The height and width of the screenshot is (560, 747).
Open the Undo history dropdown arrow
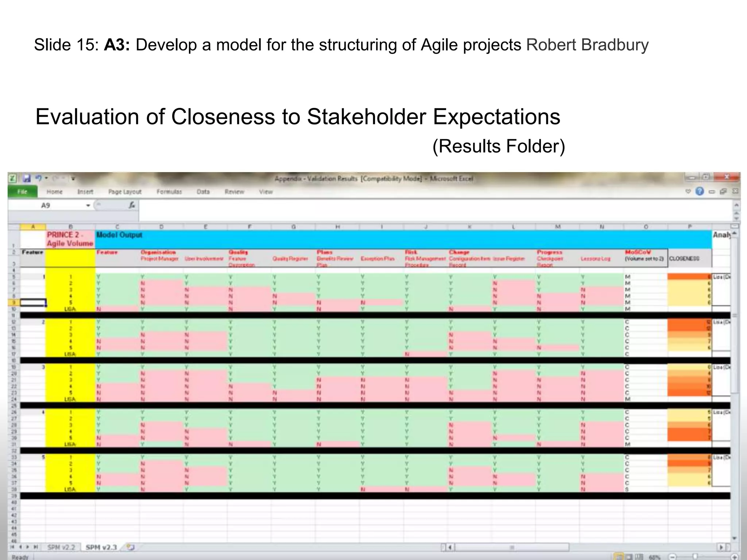tap(46, 178)
